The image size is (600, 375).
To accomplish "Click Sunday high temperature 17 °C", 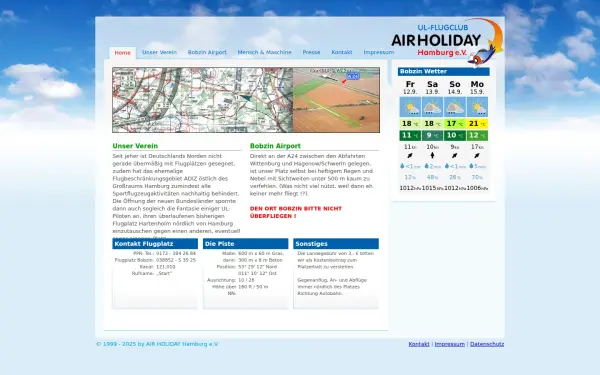I will pyautogui.click(x=455, y=124).
